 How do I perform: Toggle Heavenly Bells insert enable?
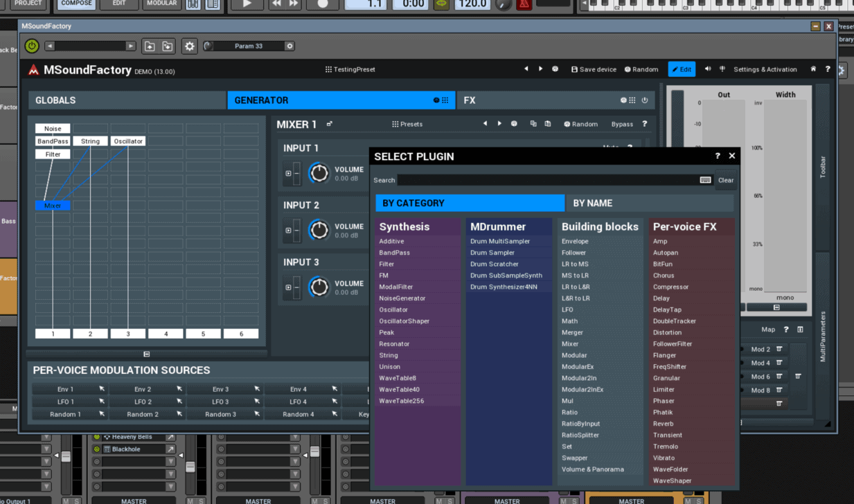click(x=97, y=437)
